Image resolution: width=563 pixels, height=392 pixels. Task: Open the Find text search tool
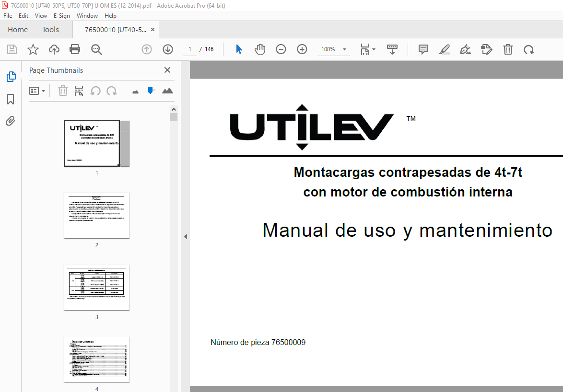(x=96, y=49)
